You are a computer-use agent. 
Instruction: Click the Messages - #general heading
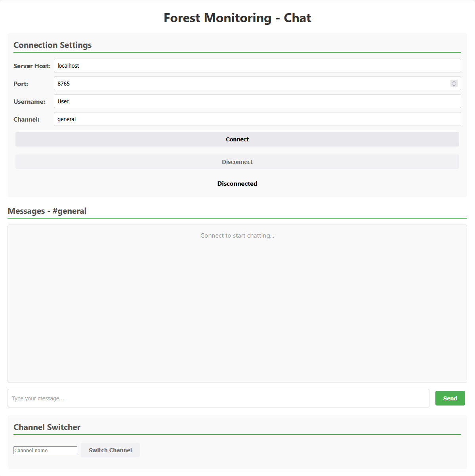click(x=47, y=211)
